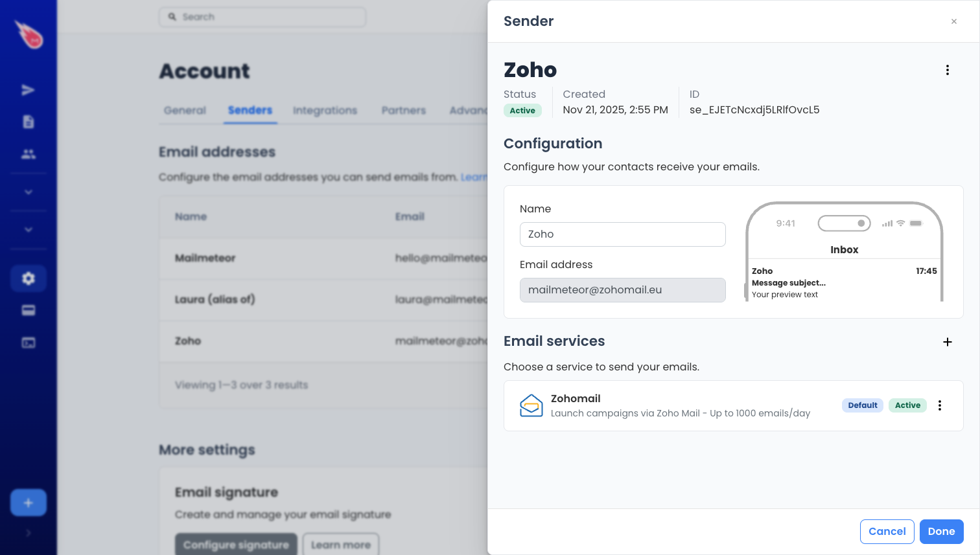980x555 pixels.
Task: Open the Zohomail service options menu
Action: (940, 405)
